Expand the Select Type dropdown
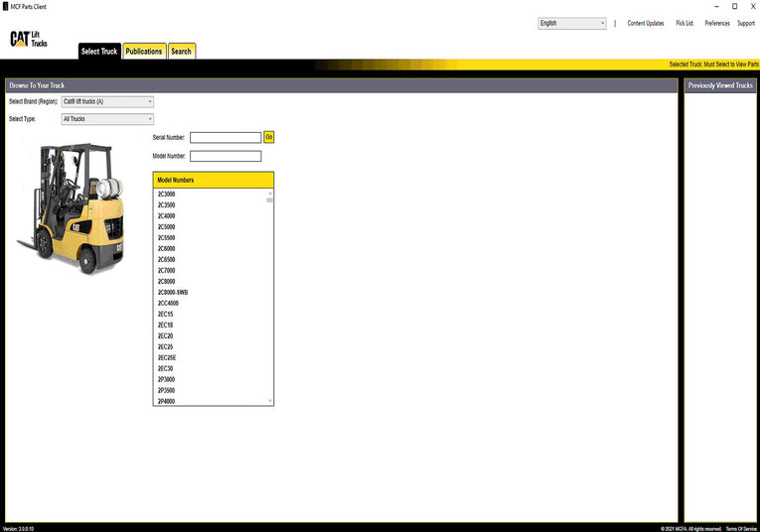760x532 pixels. coord(107,119)
